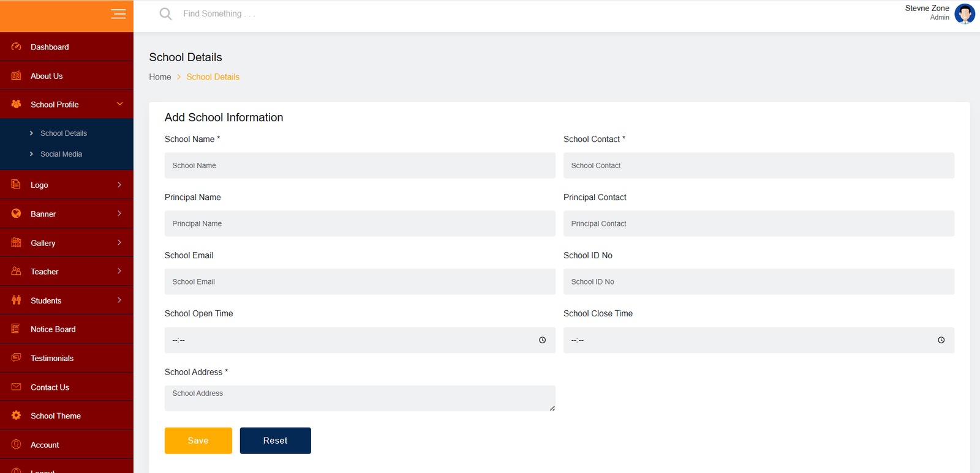Click the Save button

[198, 441]
